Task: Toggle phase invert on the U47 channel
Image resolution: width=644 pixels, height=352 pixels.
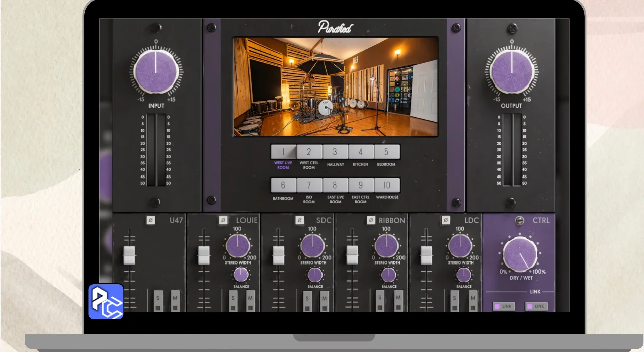Action: [150, 220]
